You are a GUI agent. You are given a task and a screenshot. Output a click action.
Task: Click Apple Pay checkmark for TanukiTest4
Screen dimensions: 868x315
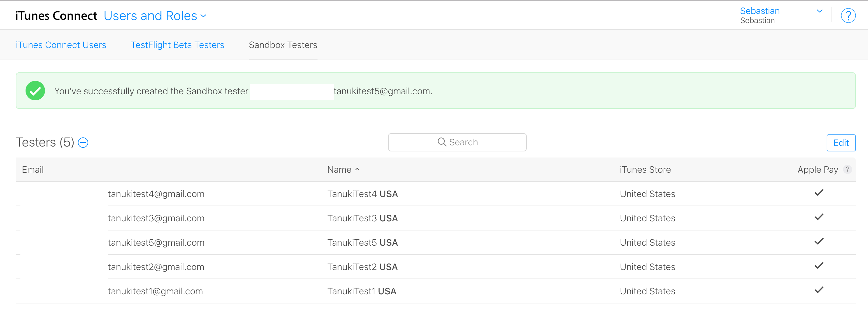(819, 193)
